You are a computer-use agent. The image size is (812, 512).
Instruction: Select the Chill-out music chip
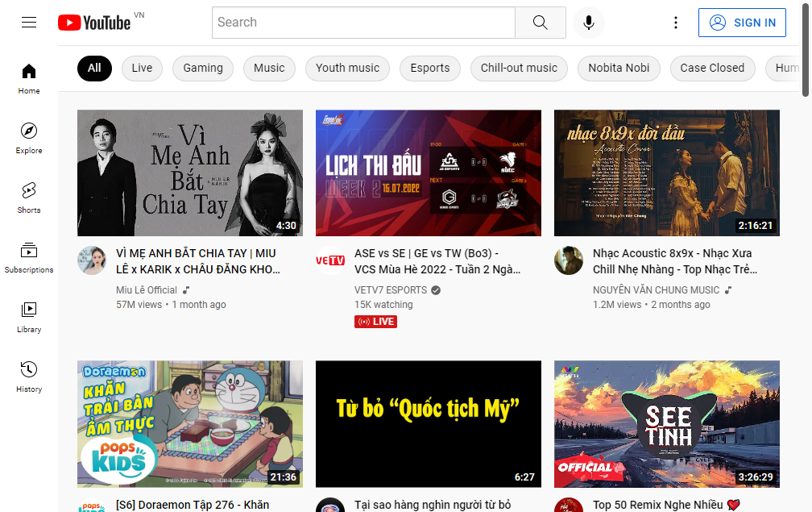pos(519,68)
